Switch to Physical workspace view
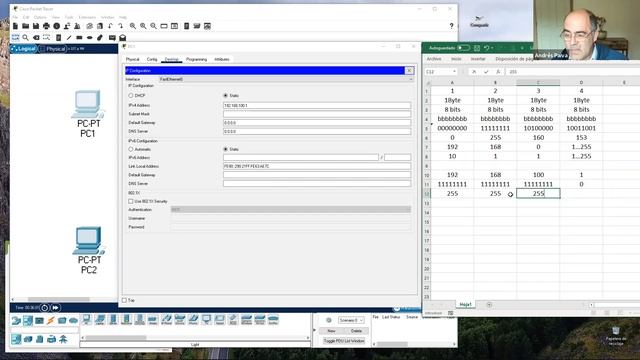This screenshot has height=360, width=640. (x=52, y=49)
